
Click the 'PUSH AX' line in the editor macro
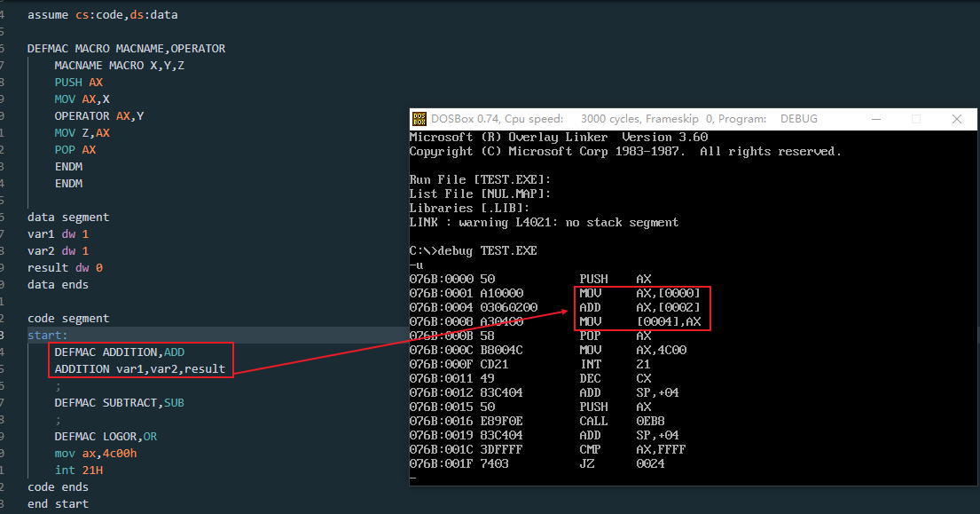point(79,82)
